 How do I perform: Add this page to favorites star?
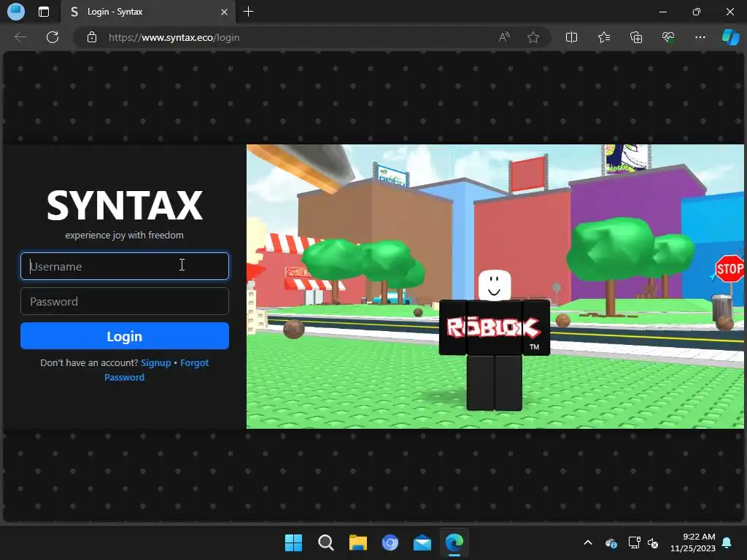click(x=533, y=37)
